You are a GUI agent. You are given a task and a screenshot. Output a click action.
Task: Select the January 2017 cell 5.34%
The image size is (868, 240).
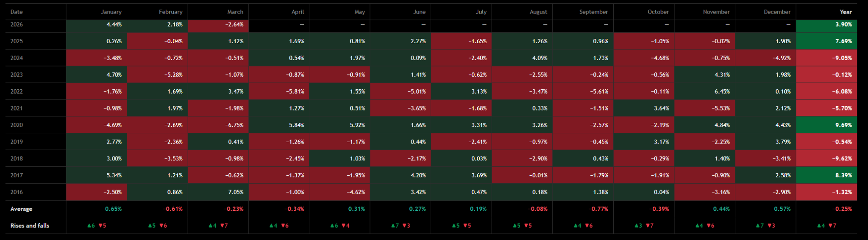coord(97,175)
